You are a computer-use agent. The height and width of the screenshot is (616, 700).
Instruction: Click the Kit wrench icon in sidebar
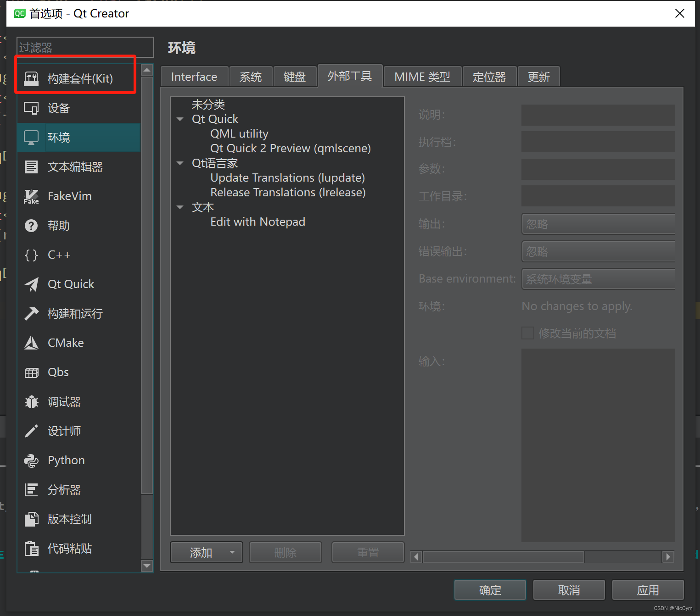click(31, 79)
